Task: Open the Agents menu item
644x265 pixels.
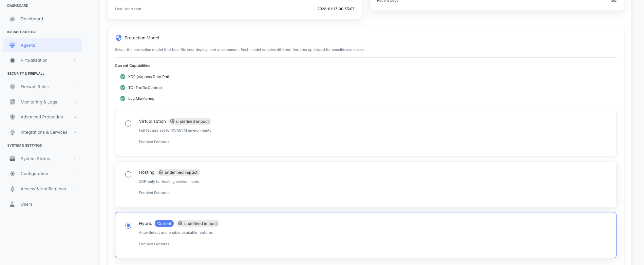Action: (28, 45)
